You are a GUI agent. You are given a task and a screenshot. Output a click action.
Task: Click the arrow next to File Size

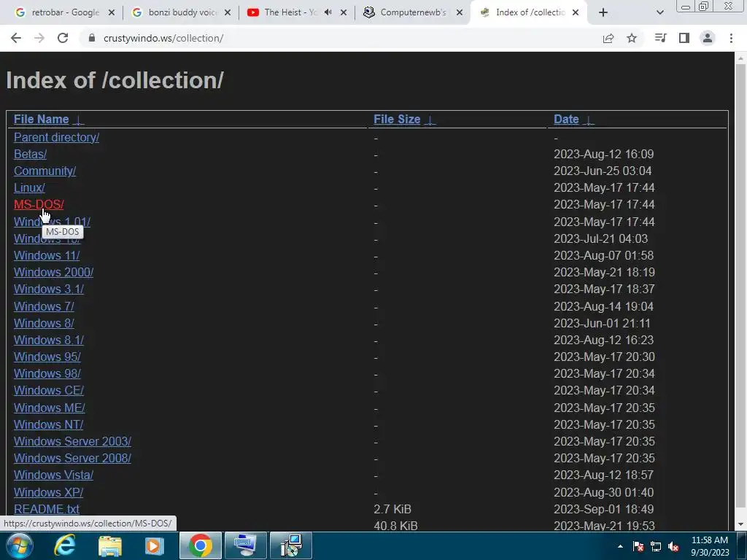tap(430, 120)
